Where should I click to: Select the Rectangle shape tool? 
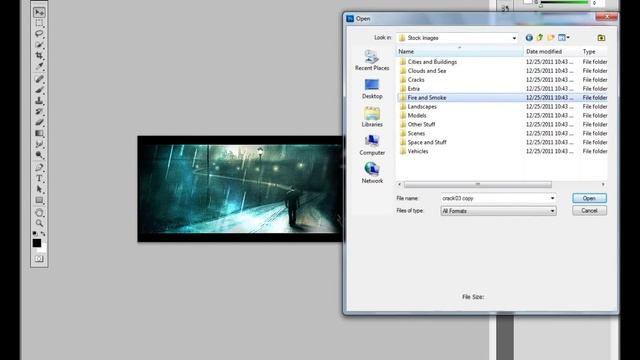click(39, 200)
